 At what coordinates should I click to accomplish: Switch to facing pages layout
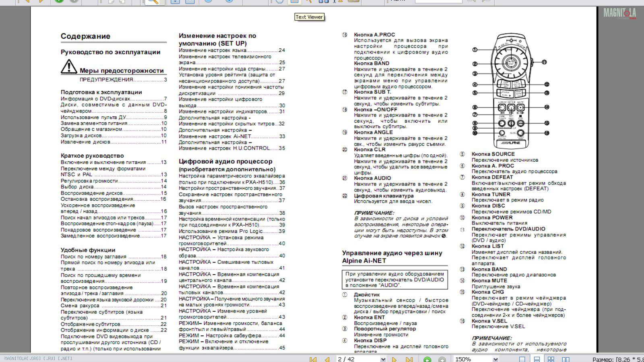click(566, 359)
